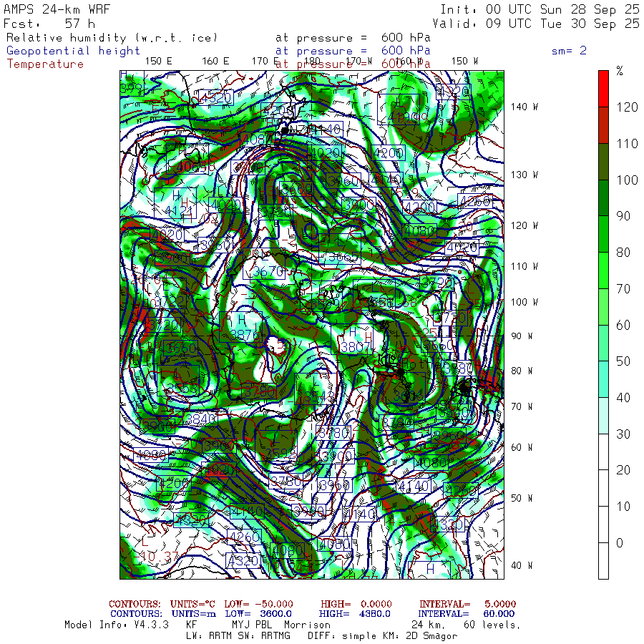This screenshot has width=644, height=644.
Task: Pick the pale aqua 30-40 colorbar segment
Action: (x=603, y=416)
